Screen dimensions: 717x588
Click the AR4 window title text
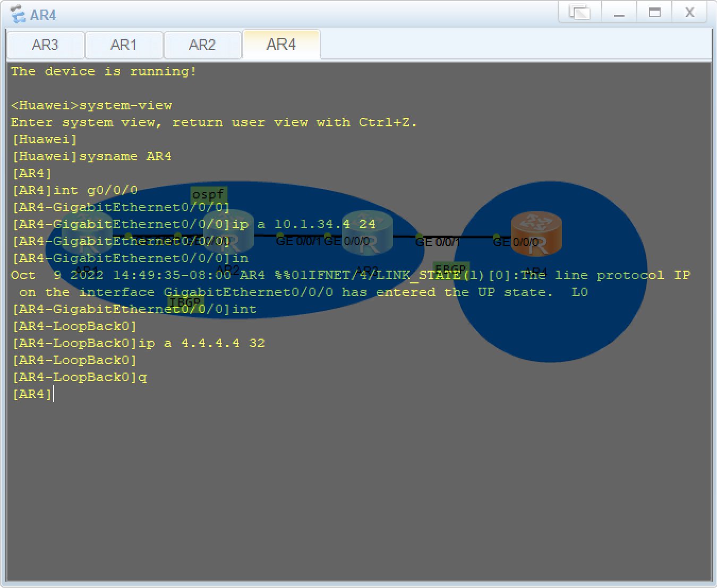43,15
